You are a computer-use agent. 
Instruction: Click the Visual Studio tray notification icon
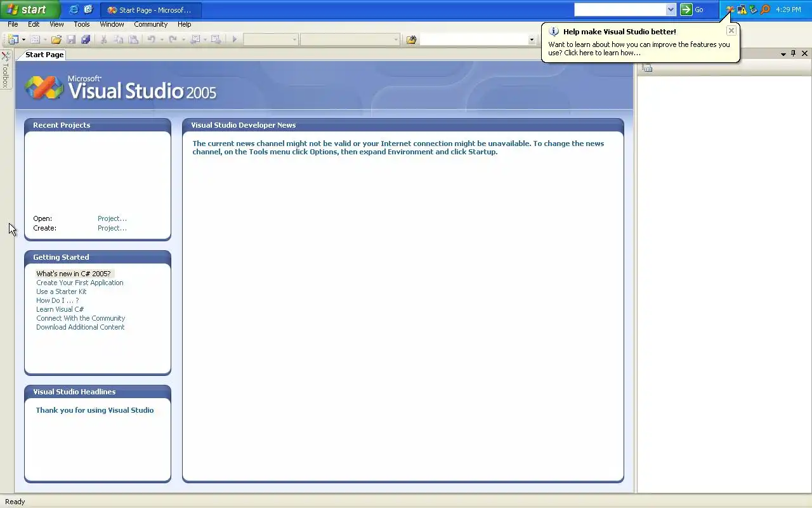coord(730,10)
